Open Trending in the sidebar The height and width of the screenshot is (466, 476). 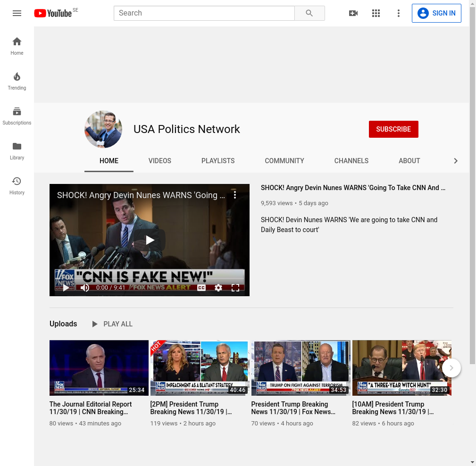click(x=17, y=81)
